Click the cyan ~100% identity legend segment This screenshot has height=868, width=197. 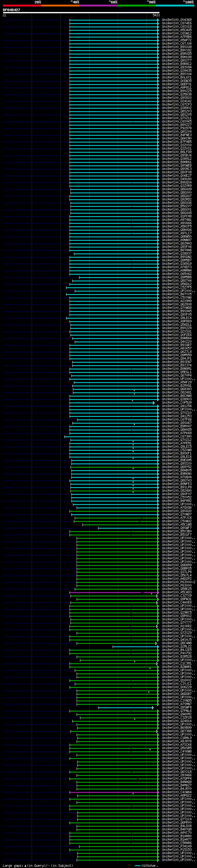pyautogui.click(x=175, y=6)
